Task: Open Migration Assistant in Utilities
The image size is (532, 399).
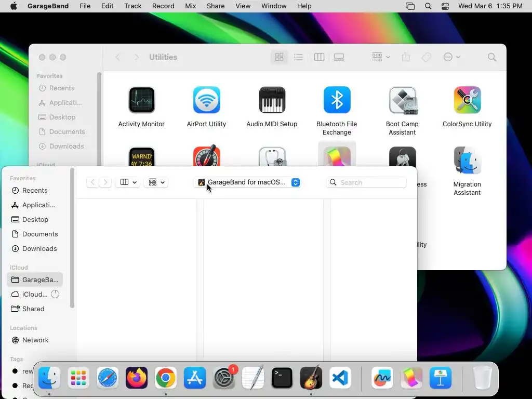Action: tap(467, 160)
